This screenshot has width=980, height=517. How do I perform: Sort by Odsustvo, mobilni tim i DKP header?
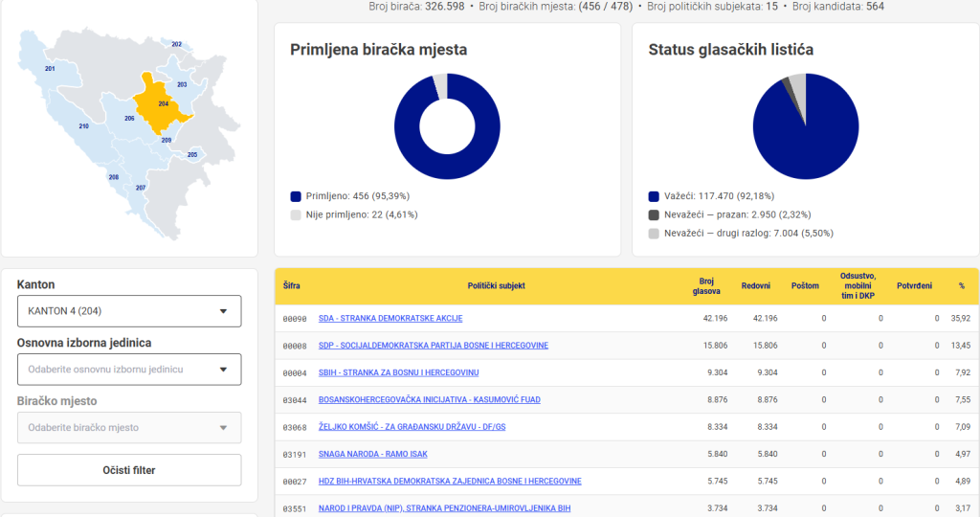[857, 285]
